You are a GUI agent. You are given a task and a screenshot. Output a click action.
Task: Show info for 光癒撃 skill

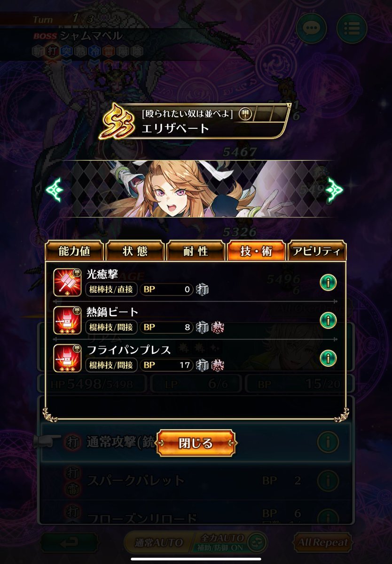[x=328, y=282]
